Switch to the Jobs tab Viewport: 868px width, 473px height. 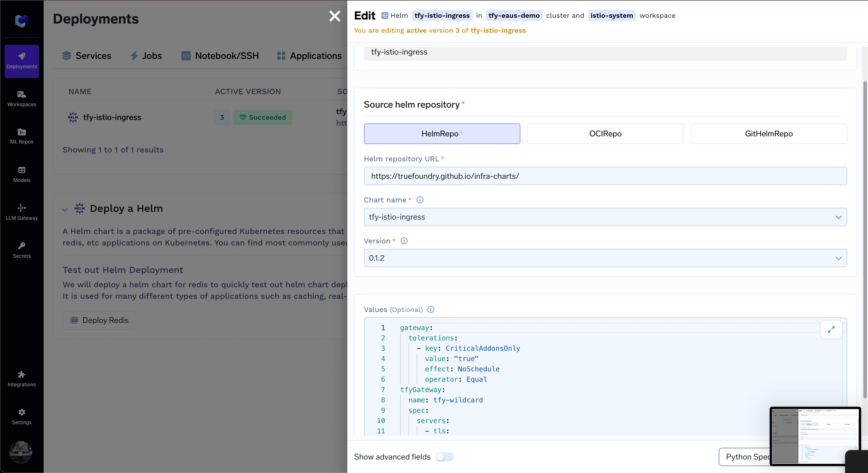[x=146, y=56]
